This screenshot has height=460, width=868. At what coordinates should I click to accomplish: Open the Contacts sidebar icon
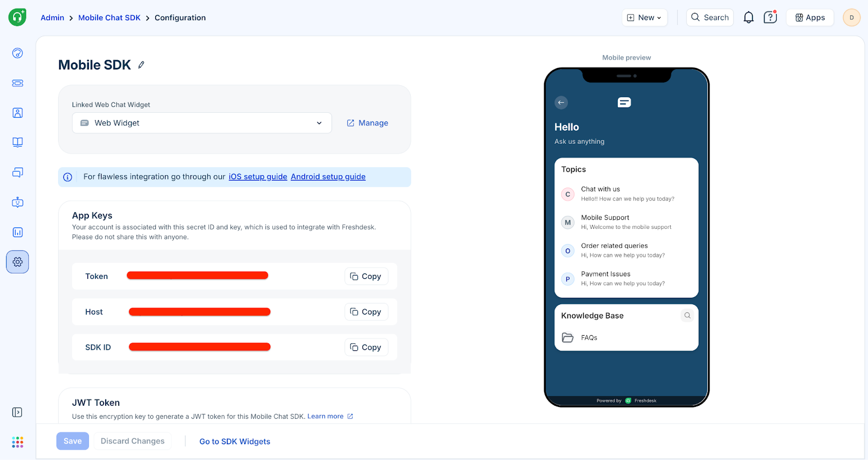[x=17, y=113]
